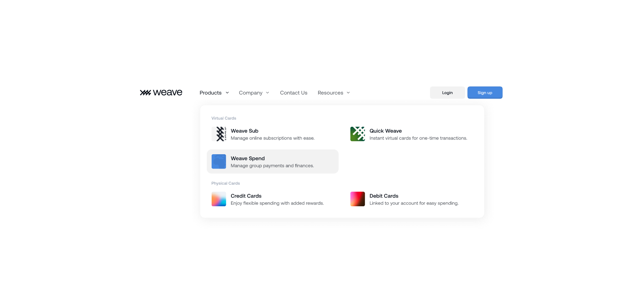Open the Company menu label
The height and width of the screenshot is (307, 644).
click(251, 93)
